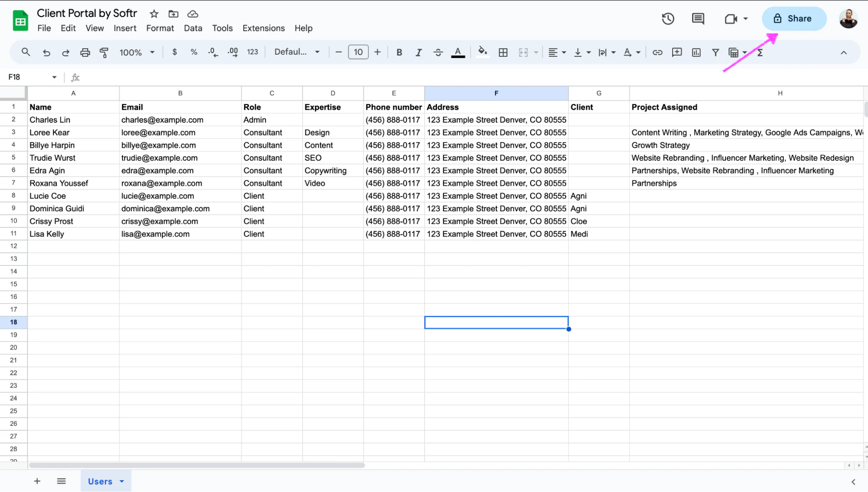Toggle bold formatting

399,52
